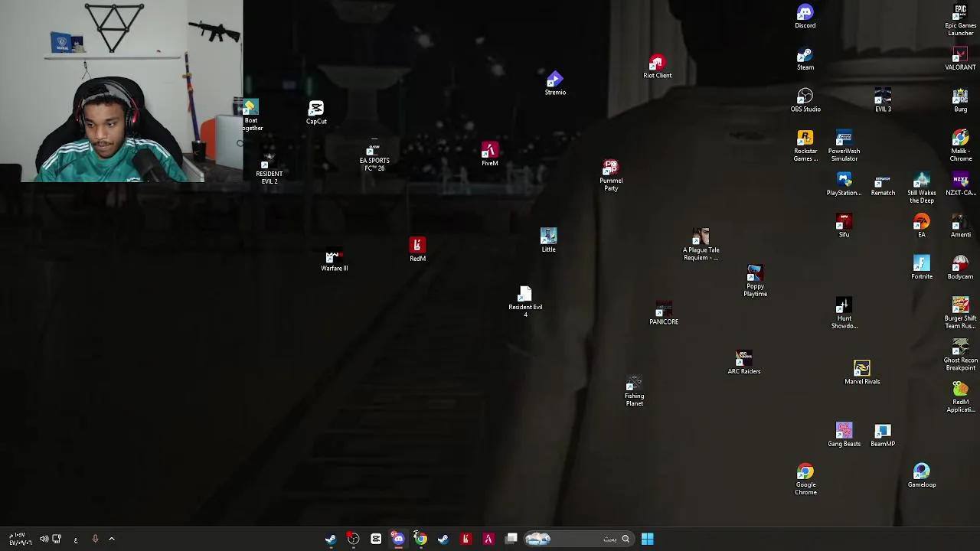Open the Burg desktop shortcut

(960, 100)
